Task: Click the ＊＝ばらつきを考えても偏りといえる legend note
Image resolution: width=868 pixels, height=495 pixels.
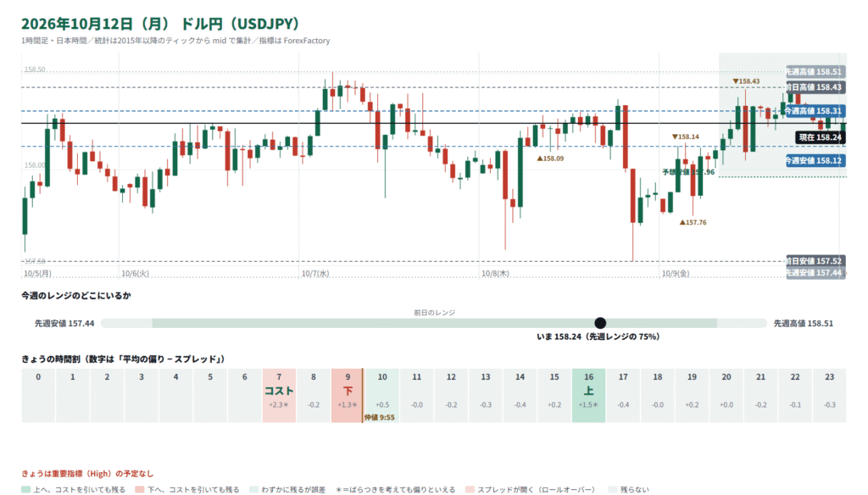Action: click(395, 490)
